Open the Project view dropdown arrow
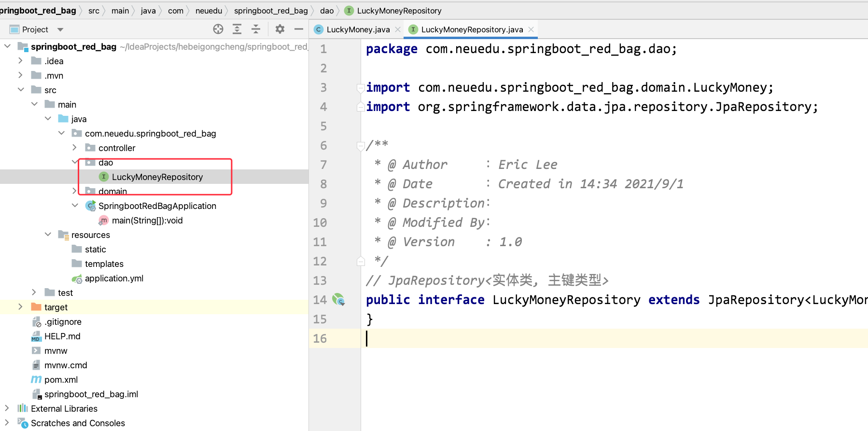 click(60, 30)
